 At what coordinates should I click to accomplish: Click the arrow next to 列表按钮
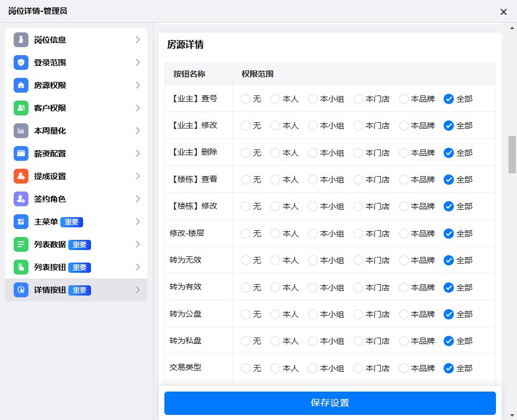(x=138, y=267)
